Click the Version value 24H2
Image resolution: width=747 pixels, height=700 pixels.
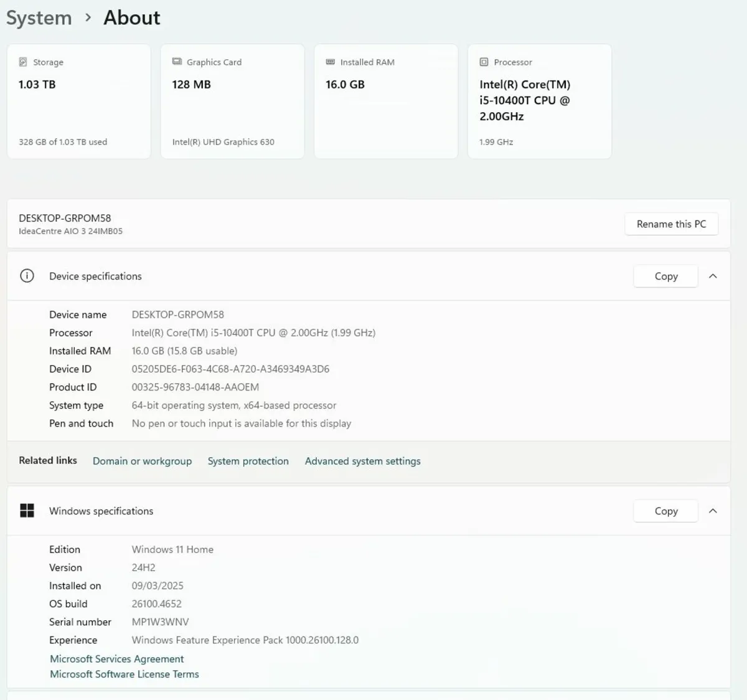pyautogui.click(x=143, y=567)
